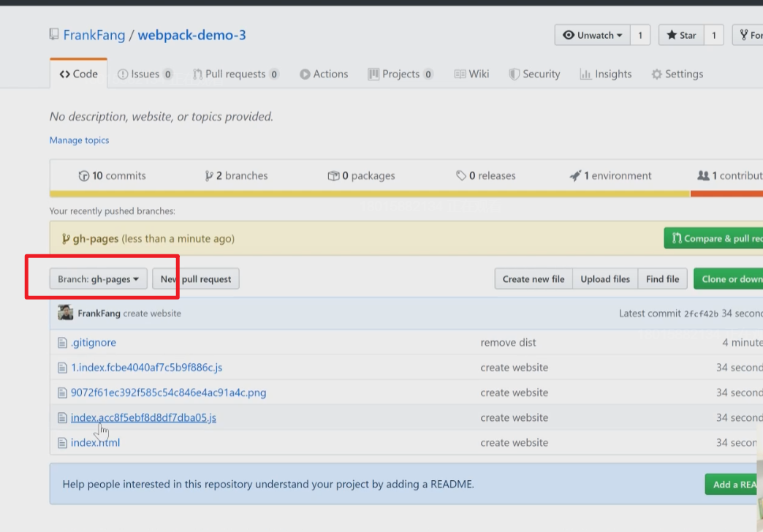The width and height of the screenshot is (763, 532).
Task: Open the Unwatch dropdown
Action: [592, 35]
